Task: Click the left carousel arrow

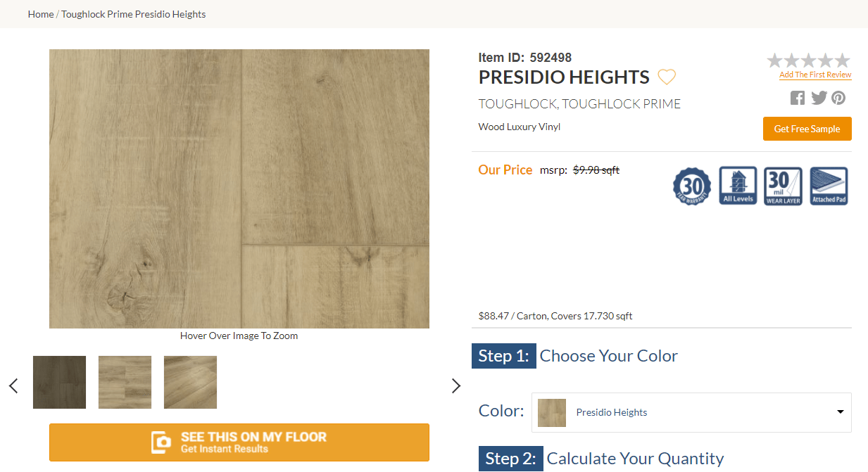Action: tap(13, 385)
